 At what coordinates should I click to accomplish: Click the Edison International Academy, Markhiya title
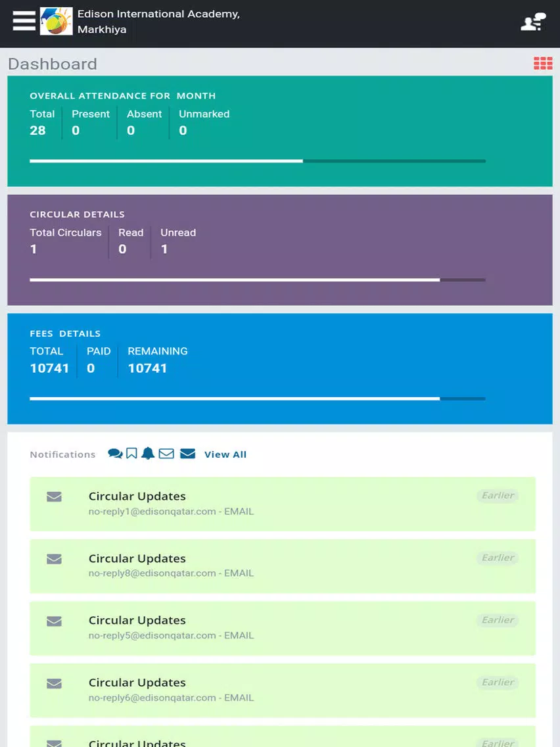tap(158, 22)
